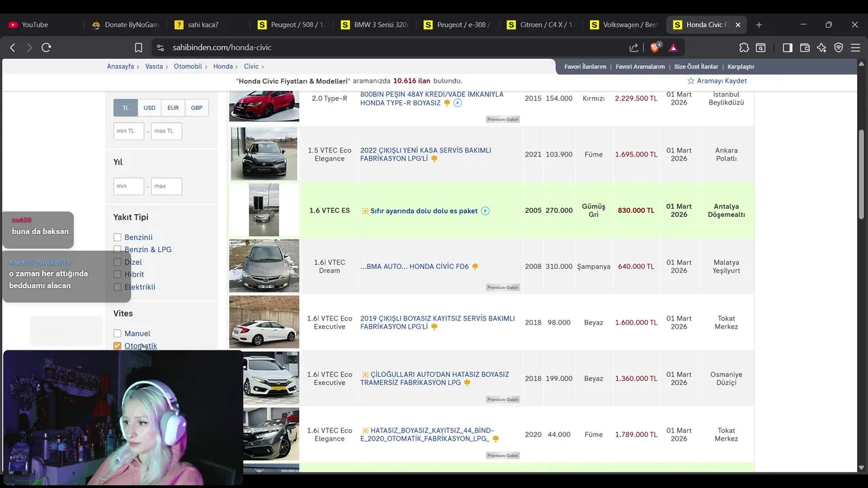The image size is (868, 488).
Task: Play video of Sıfır ayarında listing
Action: click(x=485, y=211)
